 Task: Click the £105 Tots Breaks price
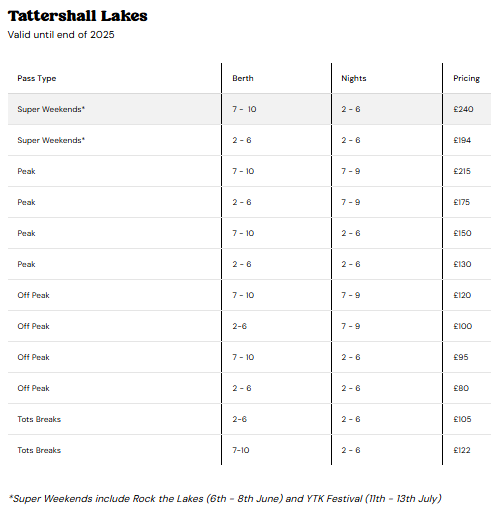click(463, 419)
